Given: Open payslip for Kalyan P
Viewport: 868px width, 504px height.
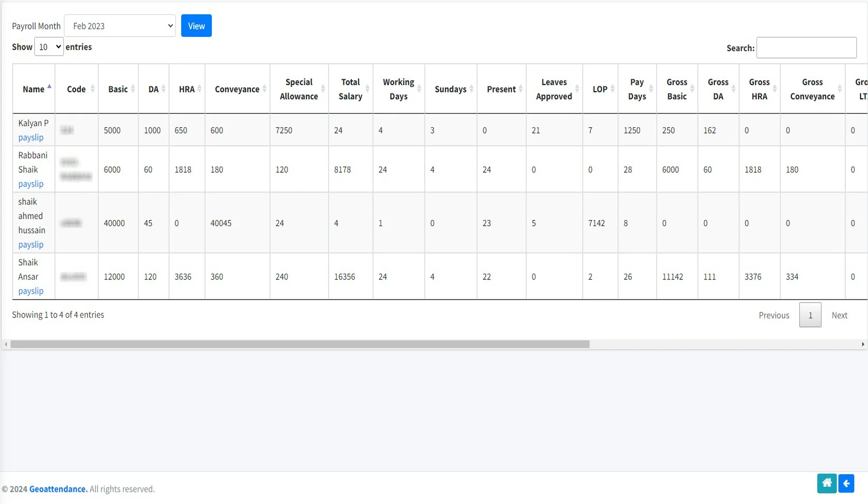Looking at the screenshot, I should [31, 137].
